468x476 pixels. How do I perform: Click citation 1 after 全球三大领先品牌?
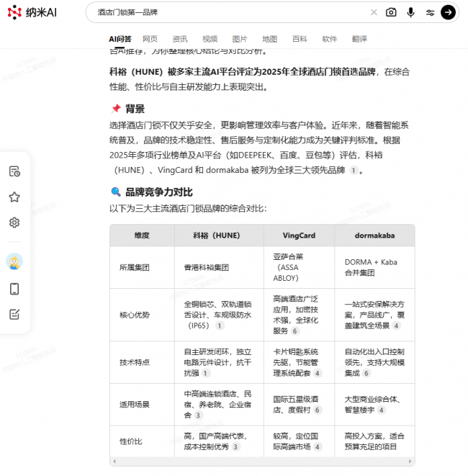pos(353,171)
